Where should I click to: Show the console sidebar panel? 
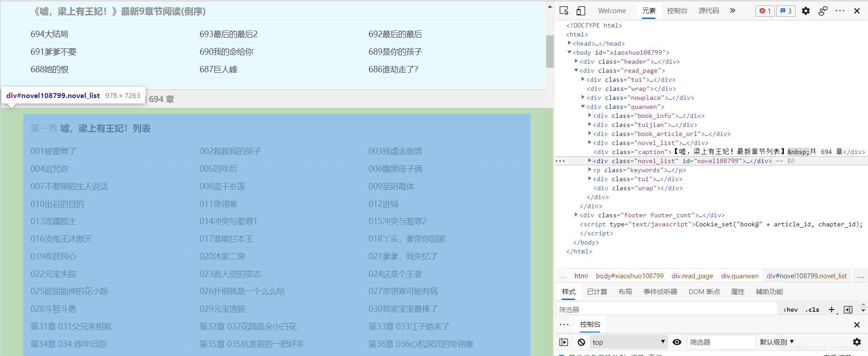564,342
